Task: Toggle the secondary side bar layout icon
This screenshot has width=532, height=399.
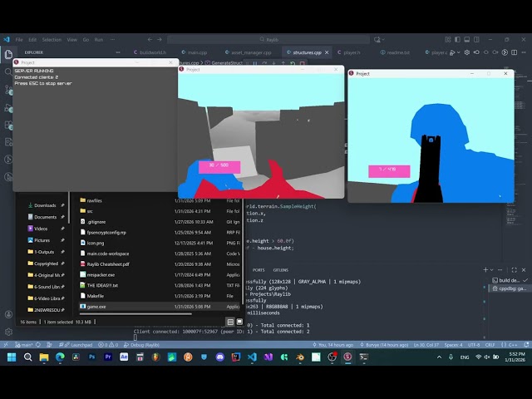Action: pos(476,40)
